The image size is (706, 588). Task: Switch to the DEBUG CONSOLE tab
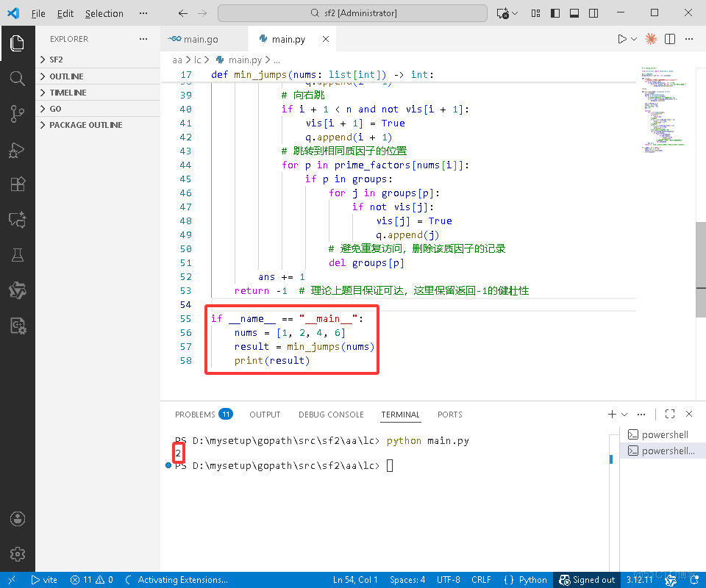tap(331, 415)
